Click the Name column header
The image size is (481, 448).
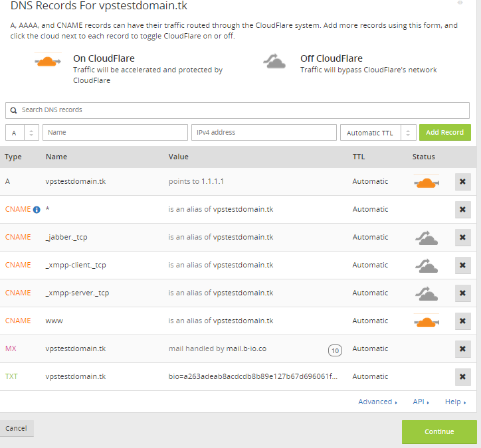[x=56, y=157]
